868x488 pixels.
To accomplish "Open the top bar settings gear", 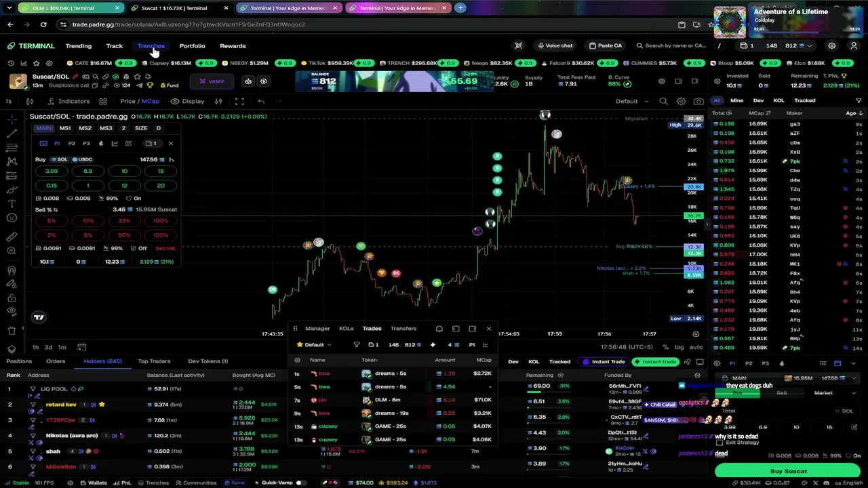I will (x=831, y=45).
